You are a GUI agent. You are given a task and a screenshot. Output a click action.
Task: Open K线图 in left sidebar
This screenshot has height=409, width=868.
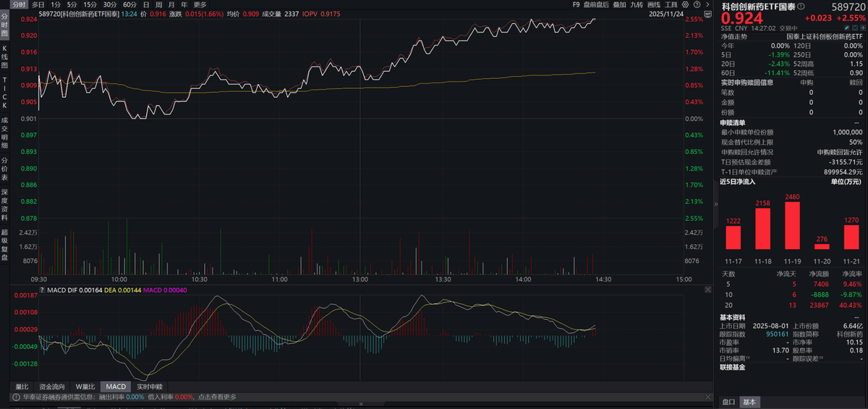pos(4,56)
